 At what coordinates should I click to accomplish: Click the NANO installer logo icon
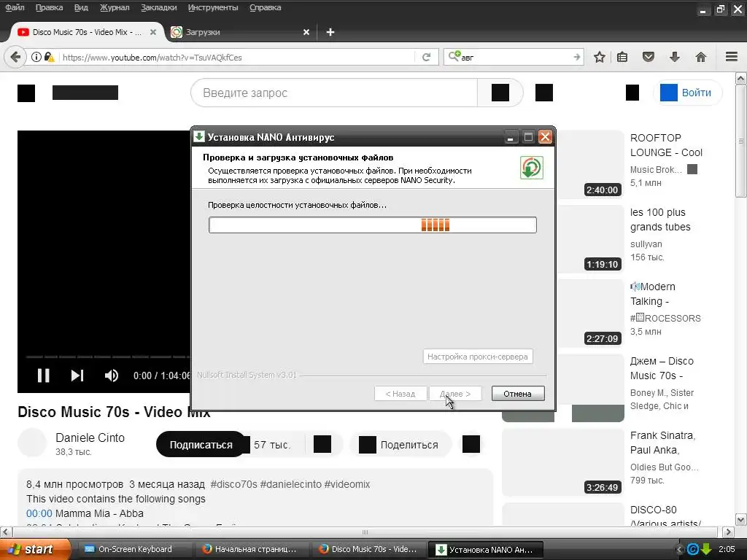[532, 168]
